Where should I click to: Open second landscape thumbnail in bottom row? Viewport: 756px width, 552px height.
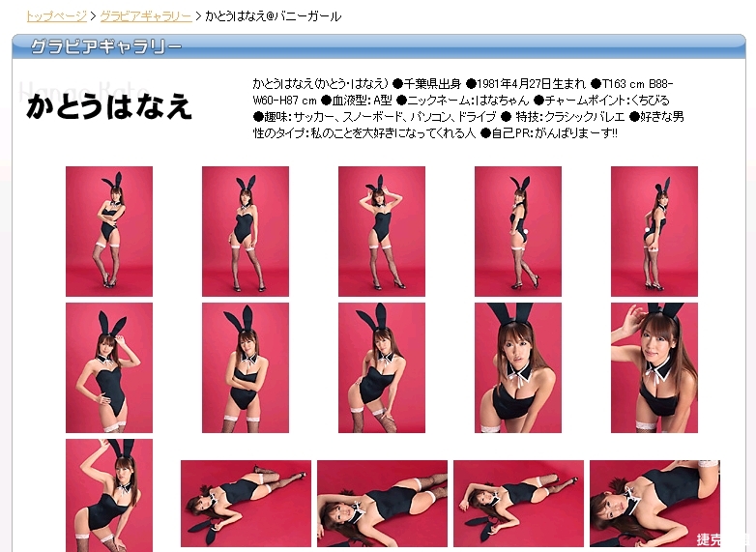point(382,504)
